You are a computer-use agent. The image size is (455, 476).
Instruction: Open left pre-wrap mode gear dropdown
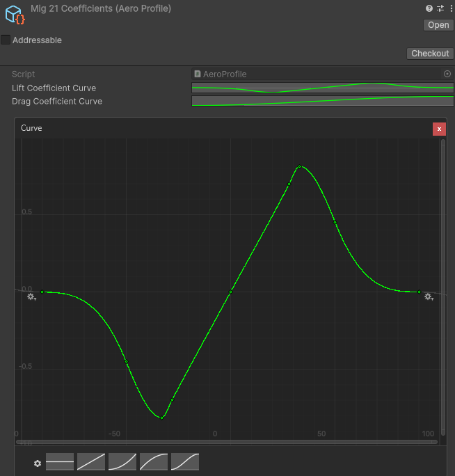(31, 297)
